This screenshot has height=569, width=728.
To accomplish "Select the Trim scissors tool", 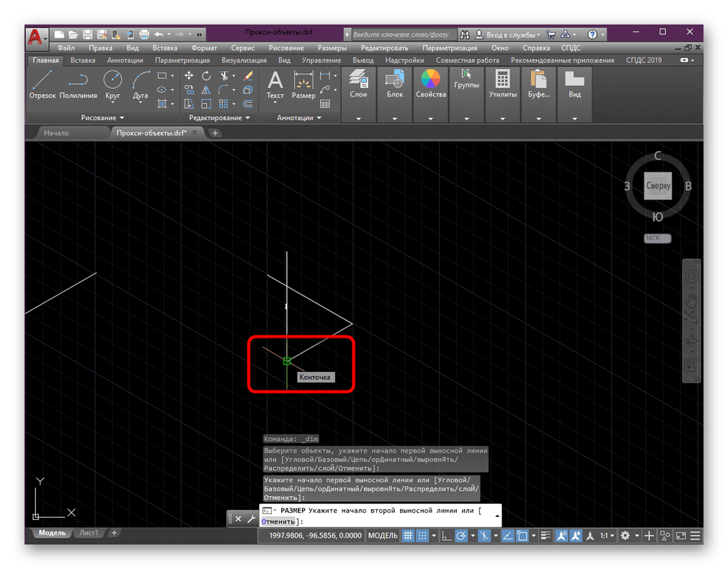I will tap(224, 76).
